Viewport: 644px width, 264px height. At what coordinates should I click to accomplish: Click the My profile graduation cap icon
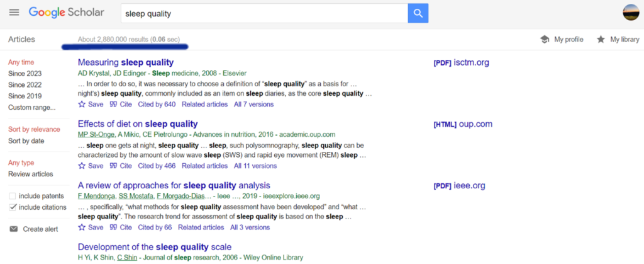click(x=545, y=40)
